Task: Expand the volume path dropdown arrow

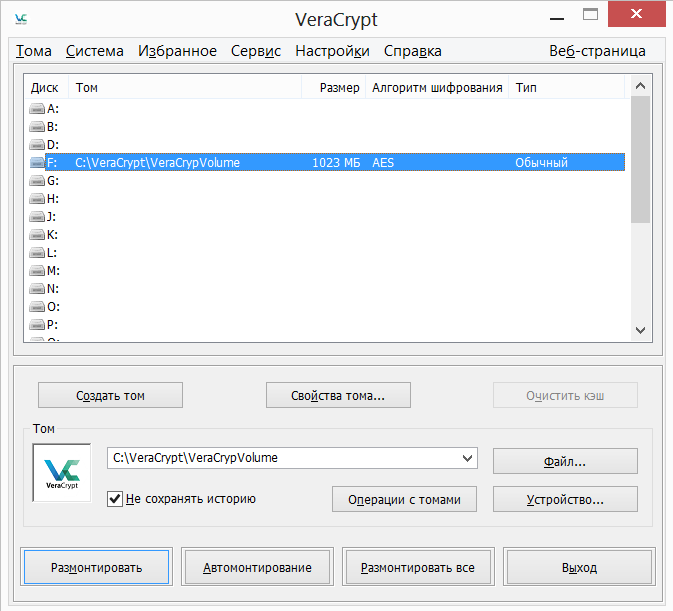Action: [x=467, y=458]
